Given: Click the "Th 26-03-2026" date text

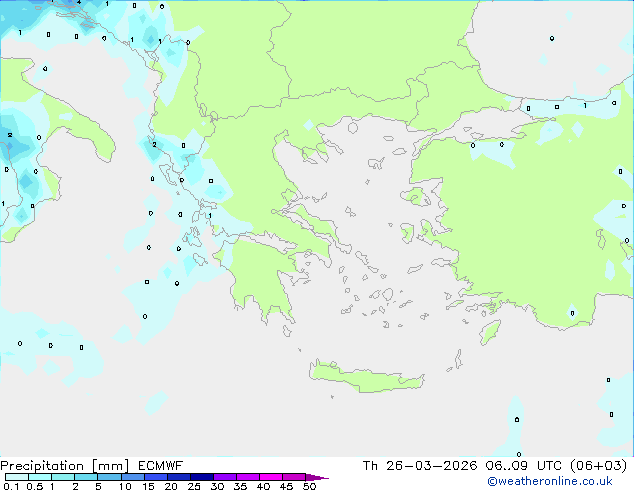Looking at the screenshot, I should [420, 466].
